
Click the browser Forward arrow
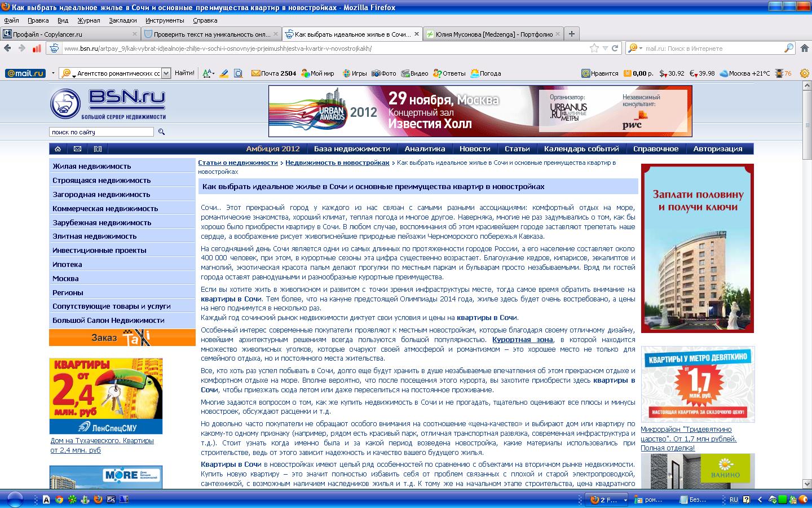(x=22, y=49)
